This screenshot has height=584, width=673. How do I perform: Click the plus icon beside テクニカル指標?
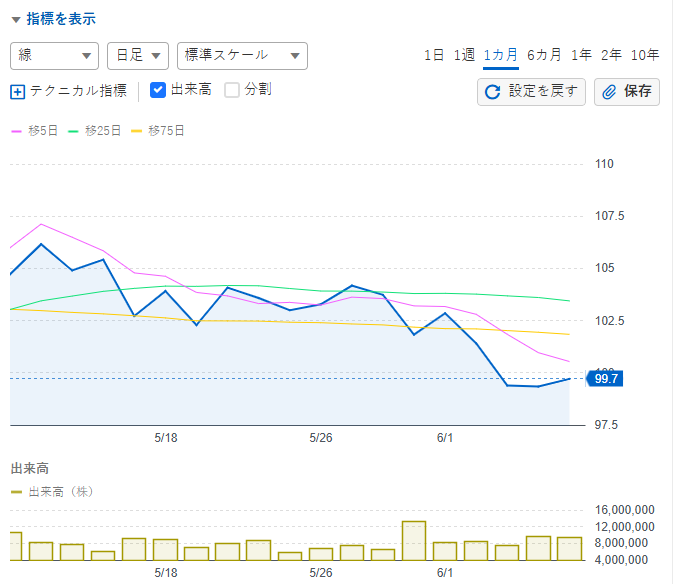pos(18,92)
